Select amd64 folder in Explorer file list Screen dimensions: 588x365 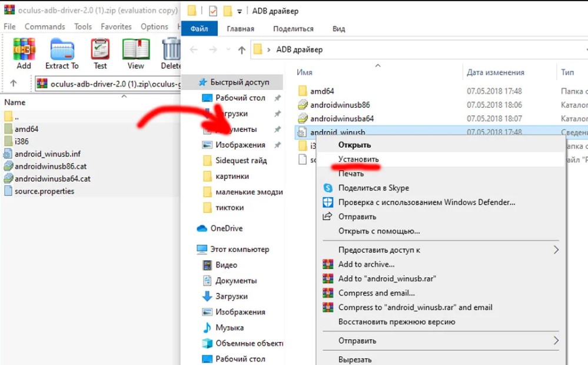tap(316, 91)
